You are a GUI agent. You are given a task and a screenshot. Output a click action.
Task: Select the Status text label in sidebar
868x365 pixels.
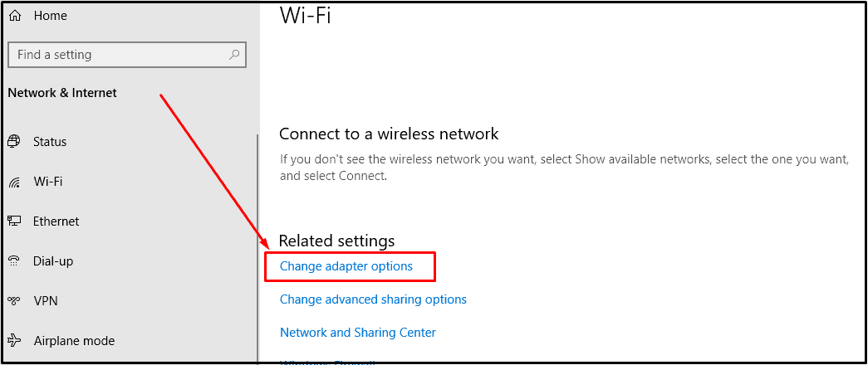(50, 142)
